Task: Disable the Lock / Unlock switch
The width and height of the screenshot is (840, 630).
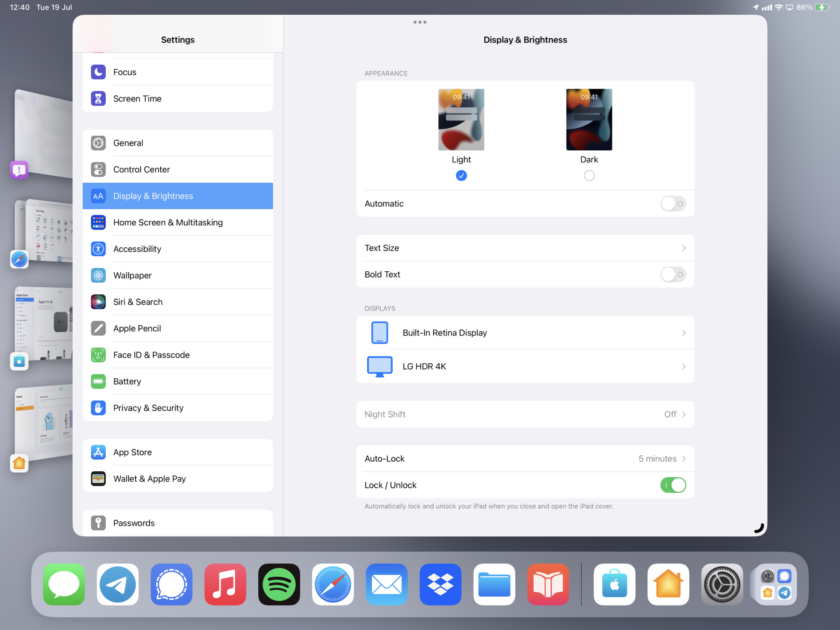Action: (672, 485)
